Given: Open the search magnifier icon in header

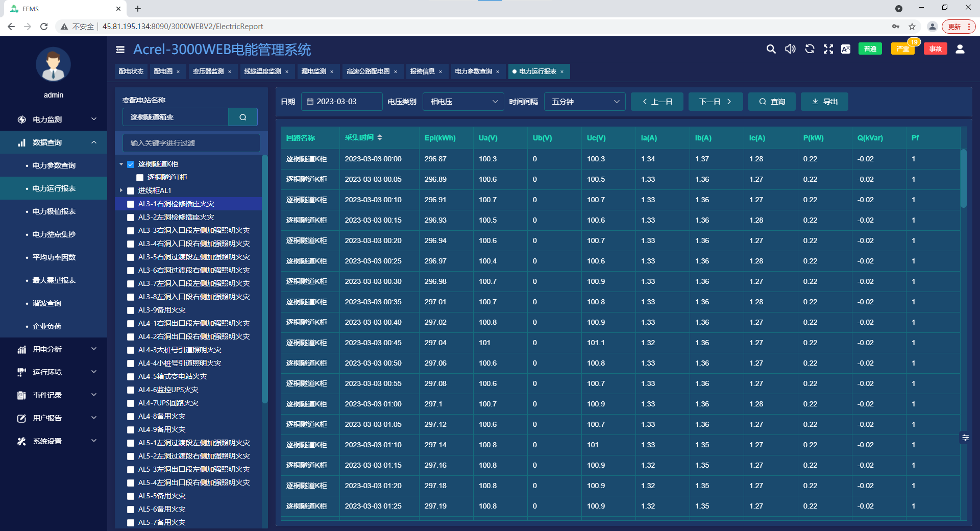Looking at the screenshot, I should (x=771, y=49).
